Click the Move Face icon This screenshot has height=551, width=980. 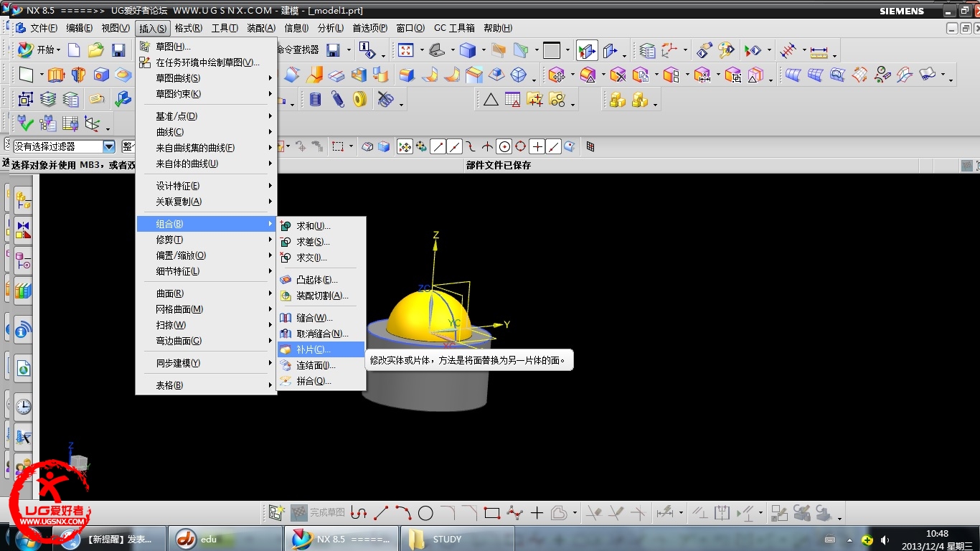click(x=557, y=75)
